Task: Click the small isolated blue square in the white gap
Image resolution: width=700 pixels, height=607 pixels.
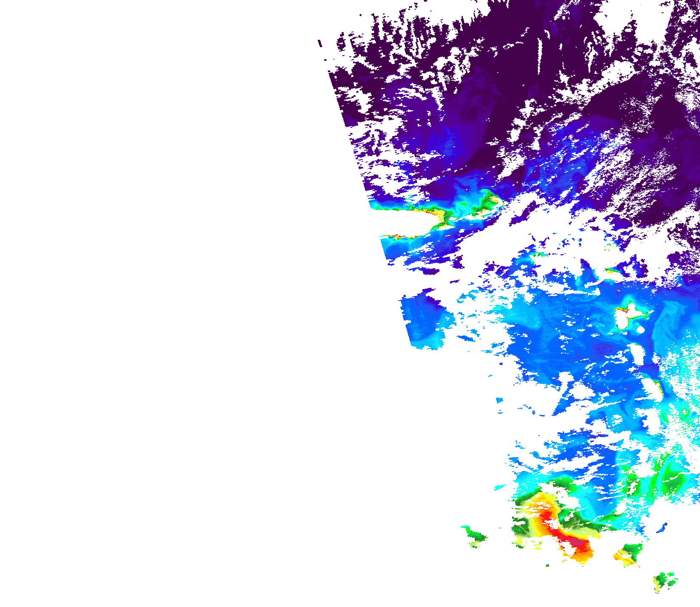Action: (499, 400)
